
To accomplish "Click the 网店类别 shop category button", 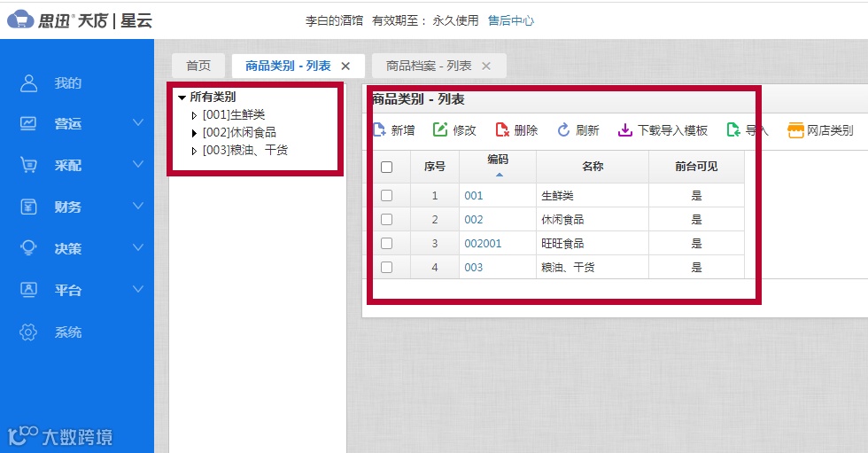I will pyautogui.click(x=820, y=130).
